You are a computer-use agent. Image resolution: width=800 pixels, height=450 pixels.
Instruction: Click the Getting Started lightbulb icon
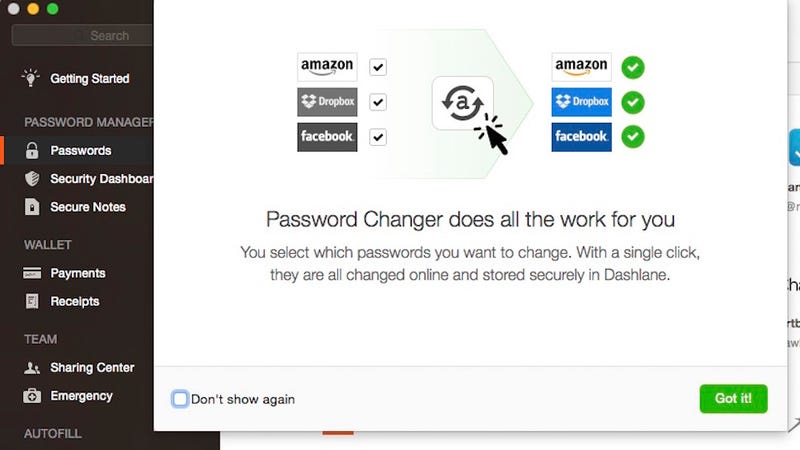(x=31, y=78)
